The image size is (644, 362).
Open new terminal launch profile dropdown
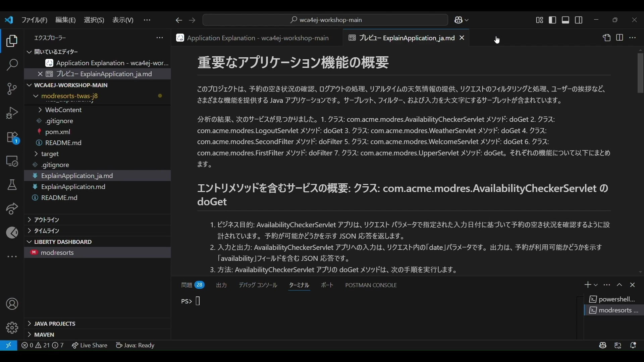tap(596, 285)
